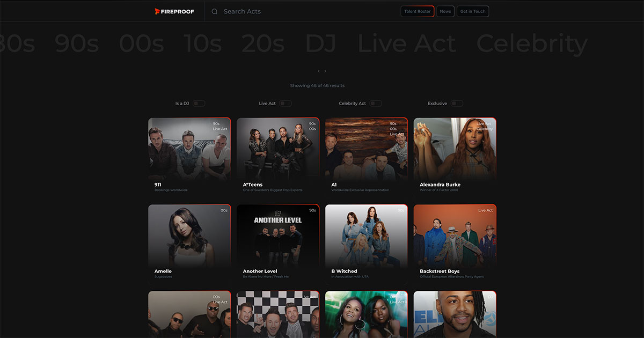Filter acts by Live Act category
Screen dimensions: 644x338
pos(407,43)
